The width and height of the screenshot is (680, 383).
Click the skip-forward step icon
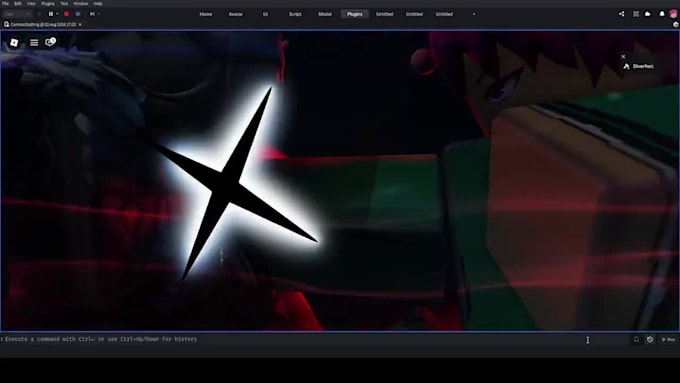pos(92,14)
